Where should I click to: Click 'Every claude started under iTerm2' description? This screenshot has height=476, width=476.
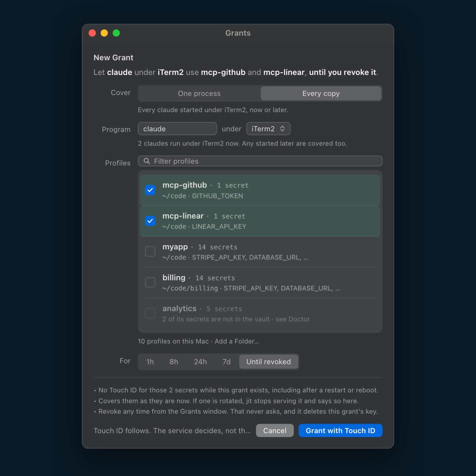213,110
